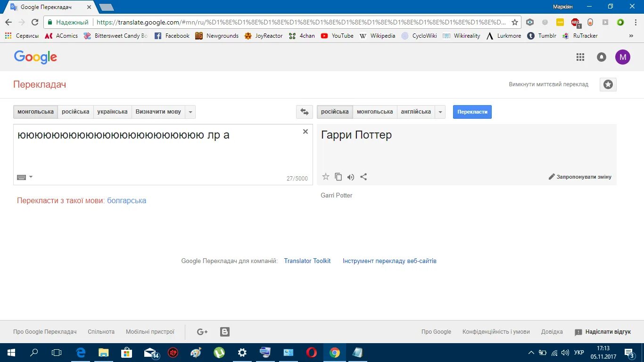
Task: Expand the source language list dropdown
Action: 190,112
